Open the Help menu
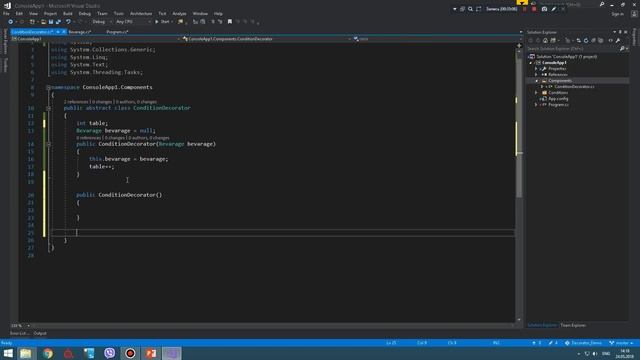 [x=218, y=13]
